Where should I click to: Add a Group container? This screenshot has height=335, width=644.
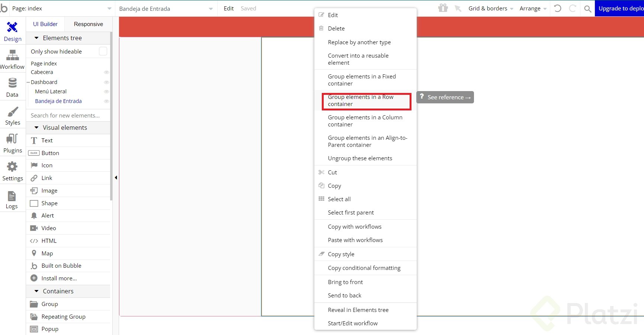point(68,304)
